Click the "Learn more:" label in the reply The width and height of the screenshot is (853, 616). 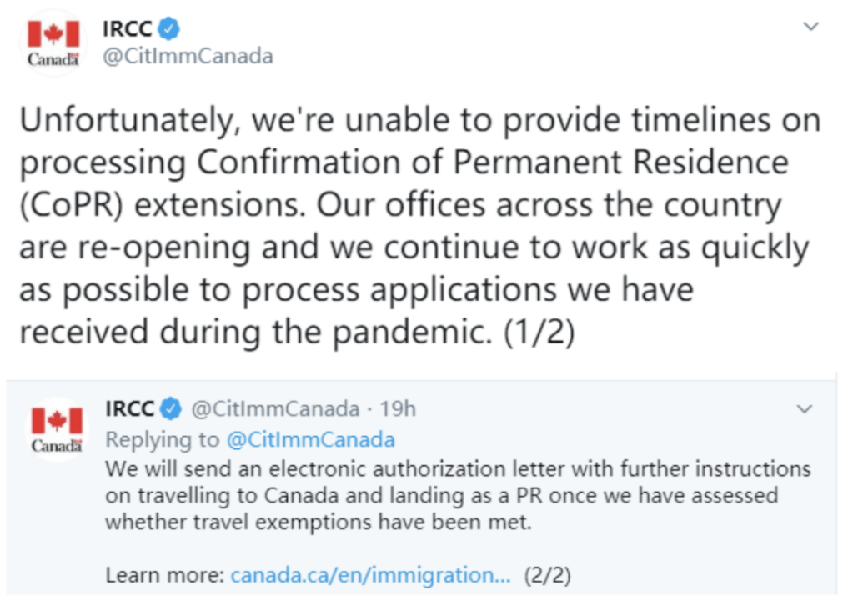click(165, 575)
